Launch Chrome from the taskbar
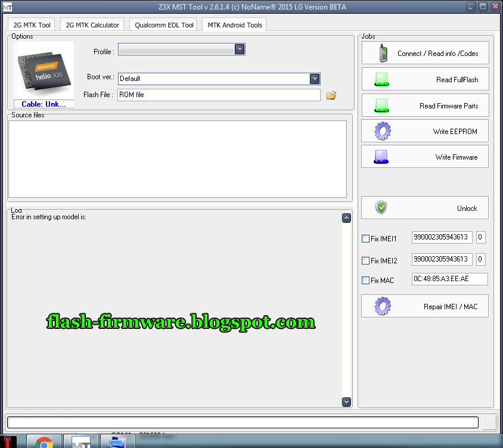This screenshot has width=503, height=448. (43, 441)
